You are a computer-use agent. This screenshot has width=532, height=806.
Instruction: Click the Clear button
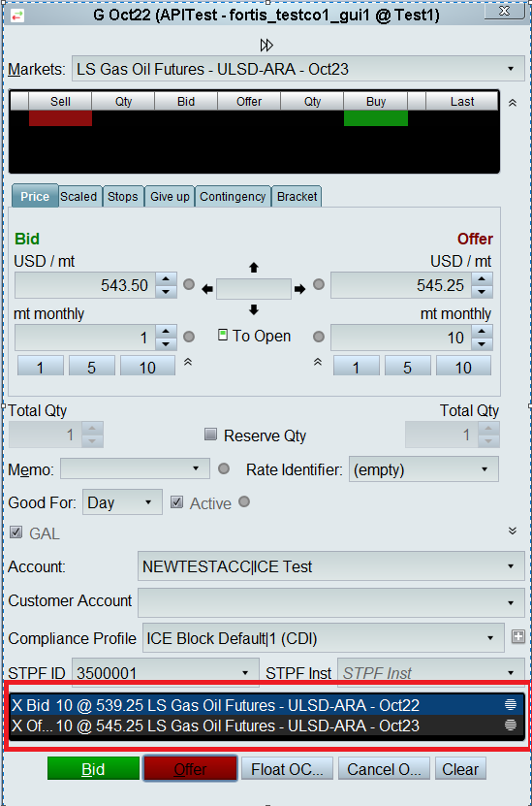460,769
